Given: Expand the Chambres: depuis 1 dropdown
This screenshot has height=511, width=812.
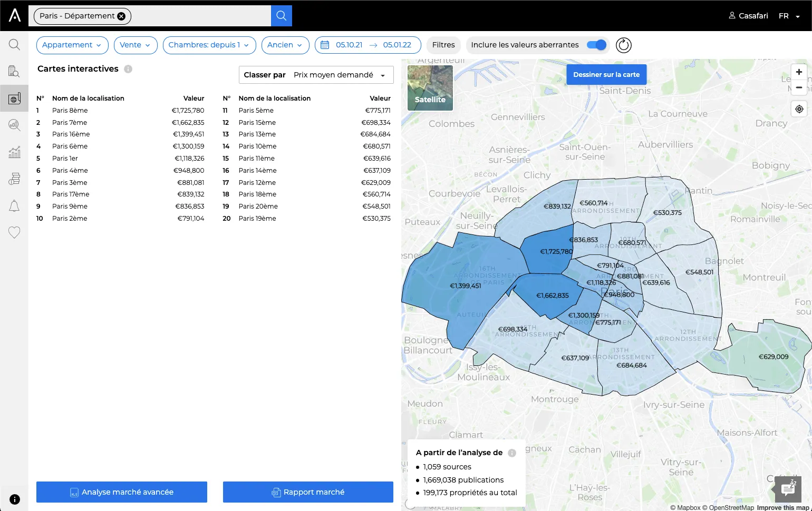Looking at the screenshot, I should (x=209, y=45).
